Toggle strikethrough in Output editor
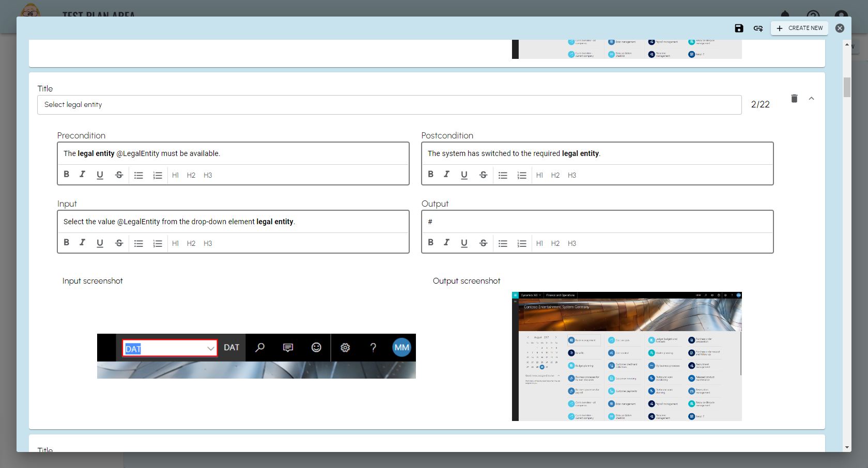This screenshot has height=468, width=868. [x=483, y=243]
